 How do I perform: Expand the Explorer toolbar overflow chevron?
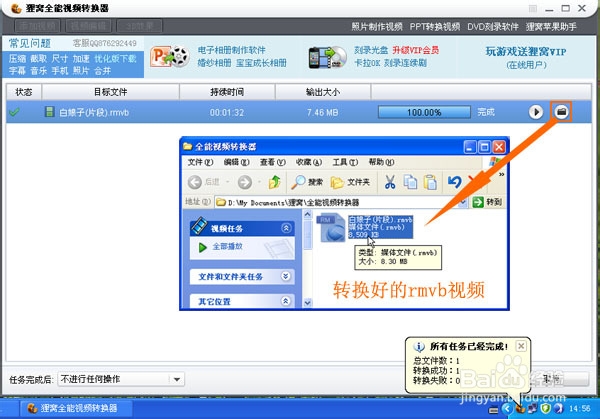[501, 174]
